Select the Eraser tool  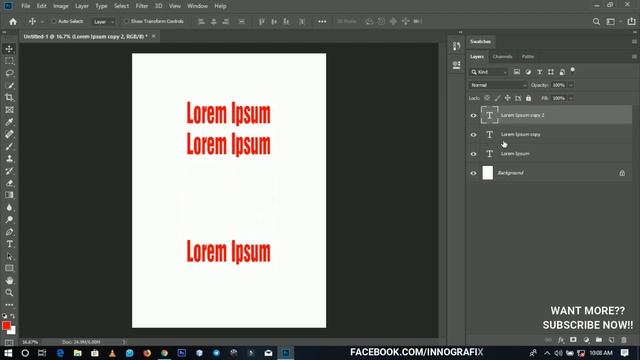tap(9, 183)
